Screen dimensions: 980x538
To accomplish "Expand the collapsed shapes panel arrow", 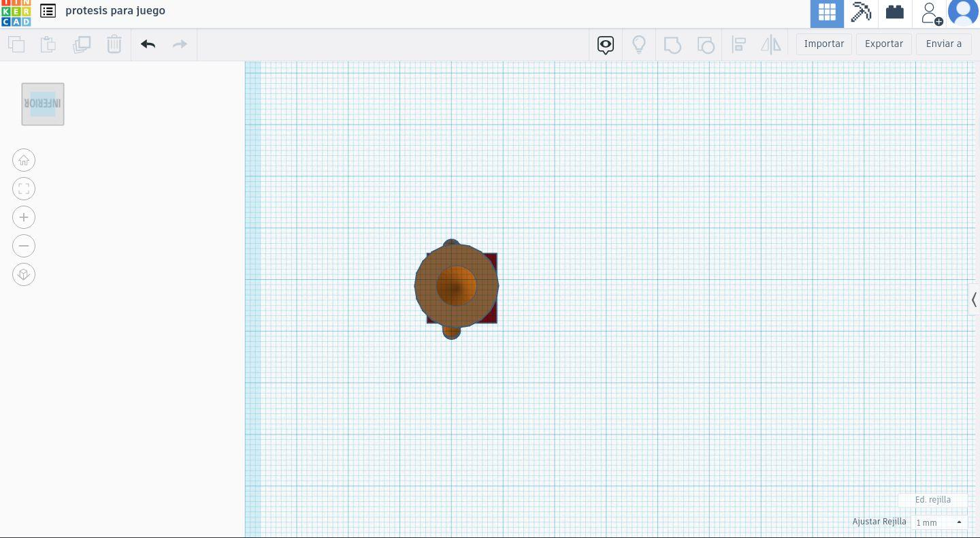I will (x=975, y=300).
